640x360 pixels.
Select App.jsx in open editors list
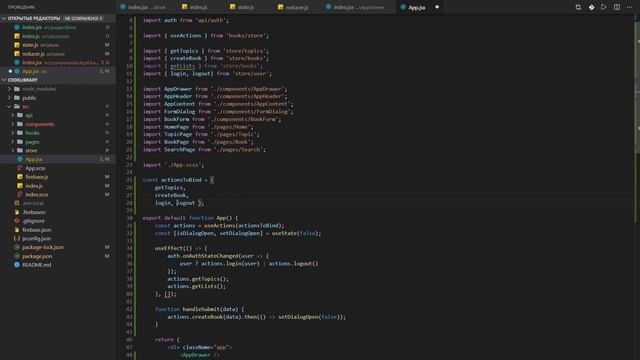point(58,71)
